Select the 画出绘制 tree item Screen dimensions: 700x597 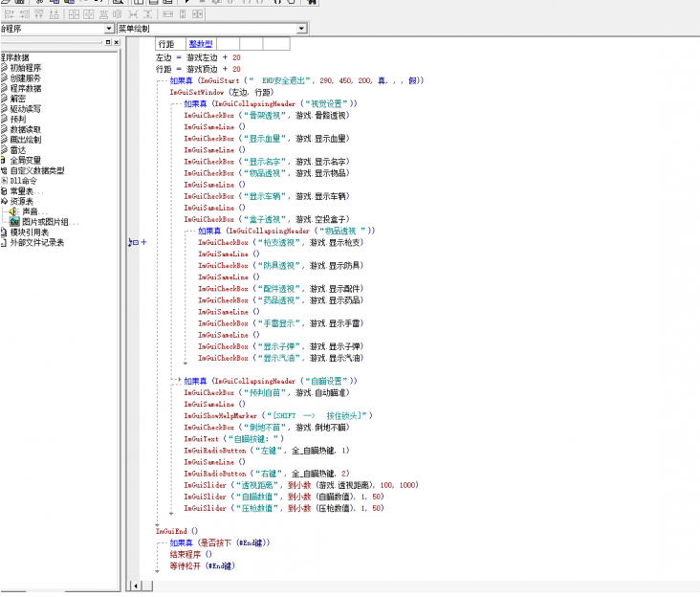[26, 140]
